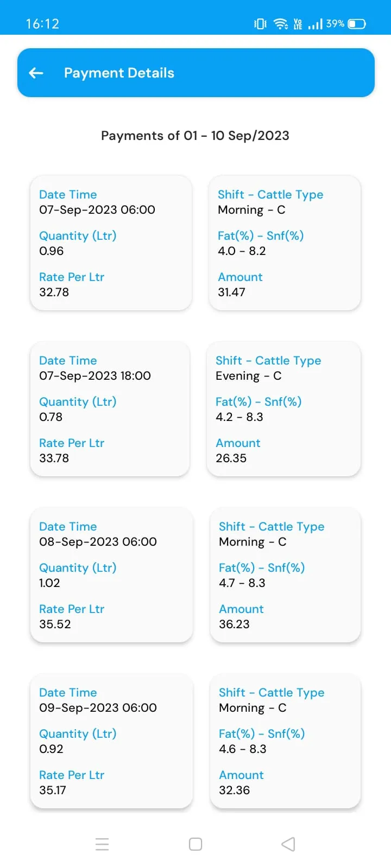The height and width of the screenshot is (868, 391).
Task: Select the 07-Sep-2023 06:00 date card
Action: coord(111,243)
